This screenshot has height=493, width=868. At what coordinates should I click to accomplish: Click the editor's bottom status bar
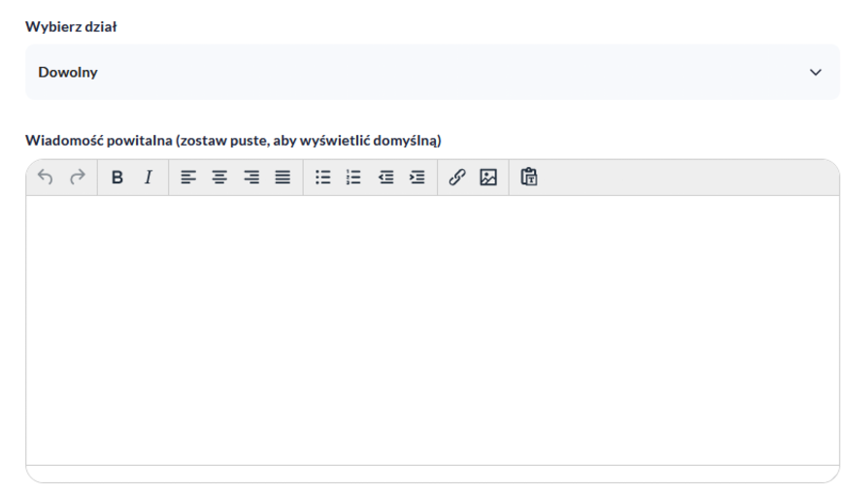tap(432, 474)
